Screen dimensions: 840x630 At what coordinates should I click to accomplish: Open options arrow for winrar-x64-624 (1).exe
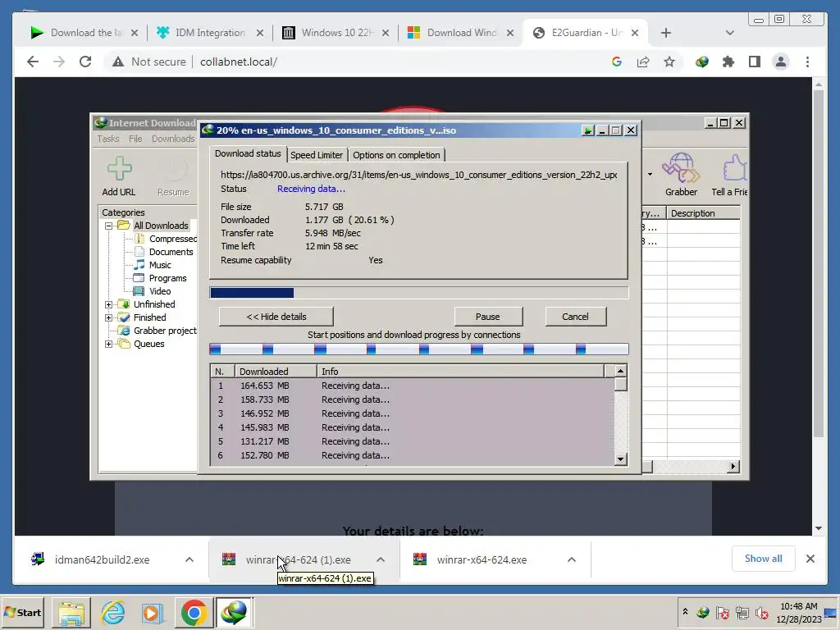click(x=381, y=559)
